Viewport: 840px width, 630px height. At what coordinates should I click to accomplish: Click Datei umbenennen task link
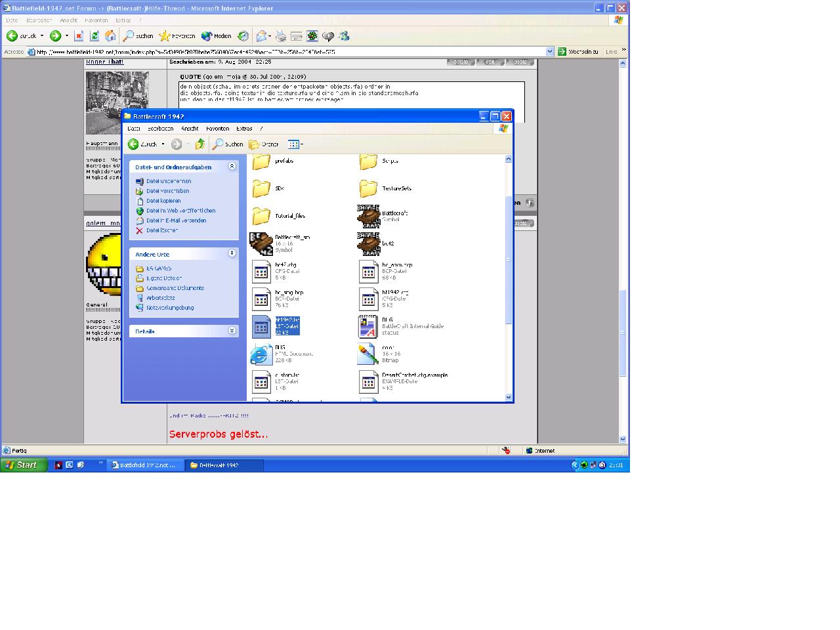[169, 181]
